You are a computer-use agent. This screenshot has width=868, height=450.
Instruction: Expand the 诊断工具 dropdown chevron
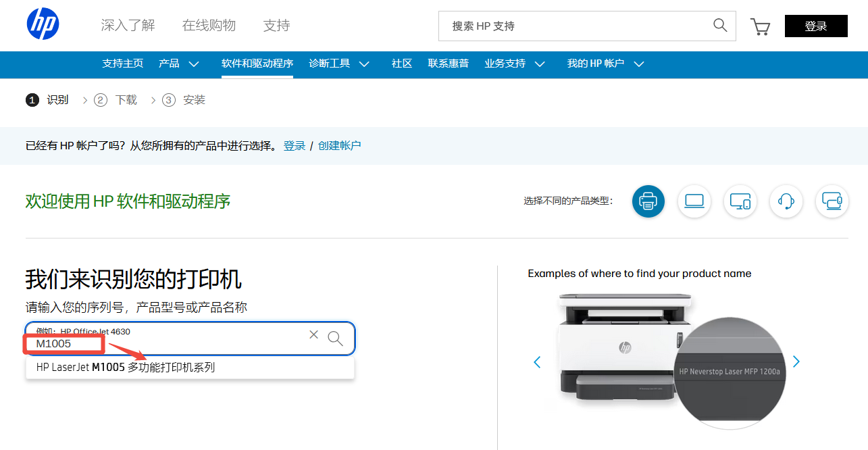364,64
